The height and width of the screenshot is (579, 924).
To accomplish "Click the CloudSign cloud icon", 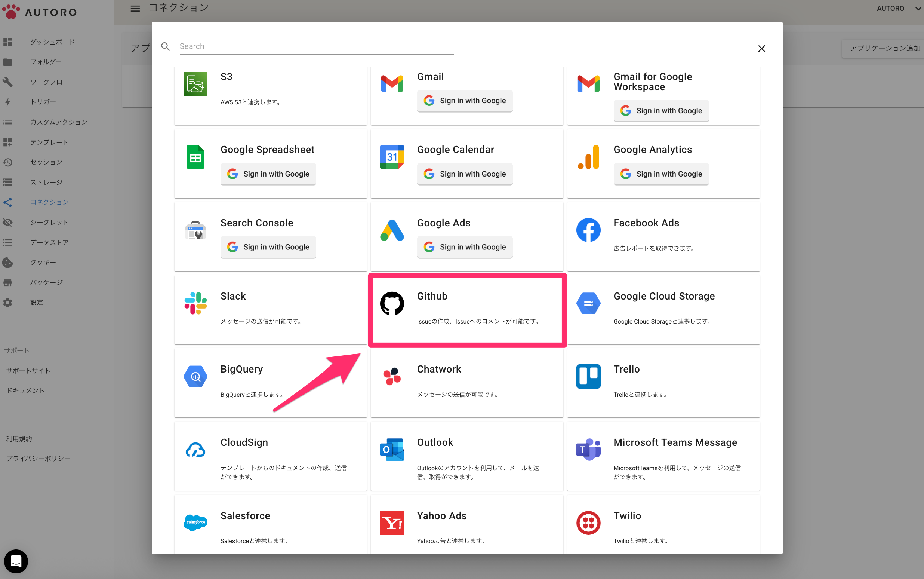I will (x=195, y=450).
